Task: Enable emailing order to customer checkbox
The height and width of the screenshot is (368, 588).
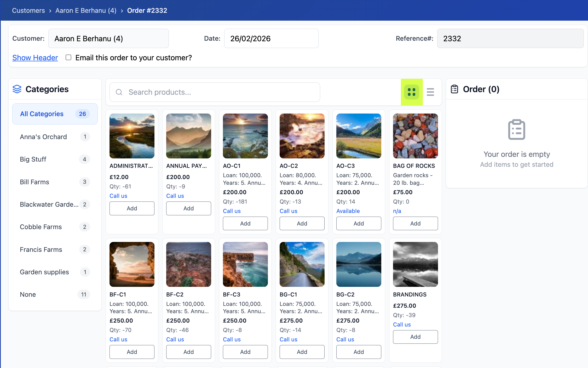Action: pyautogui.click(x=68, y=57)
